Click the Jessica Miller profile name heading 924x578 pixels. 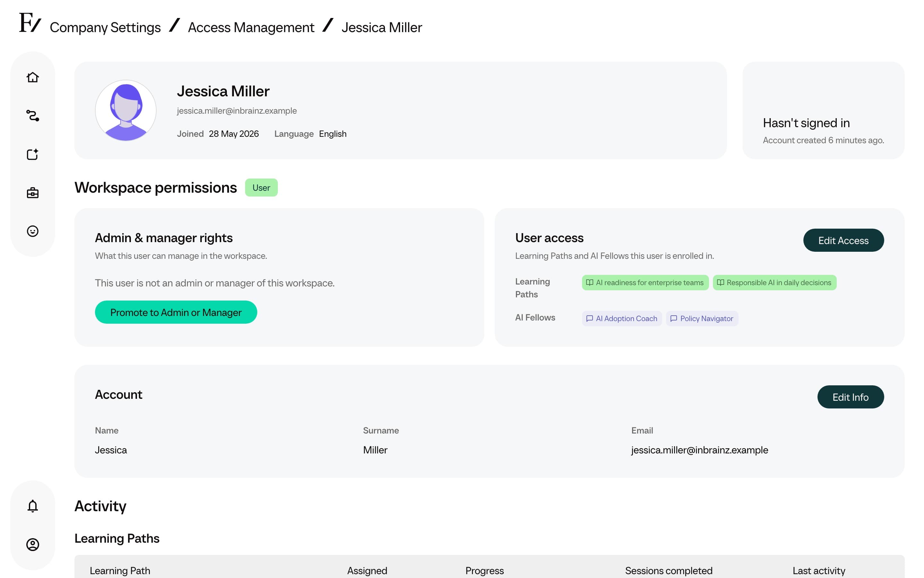pos(223,91)
